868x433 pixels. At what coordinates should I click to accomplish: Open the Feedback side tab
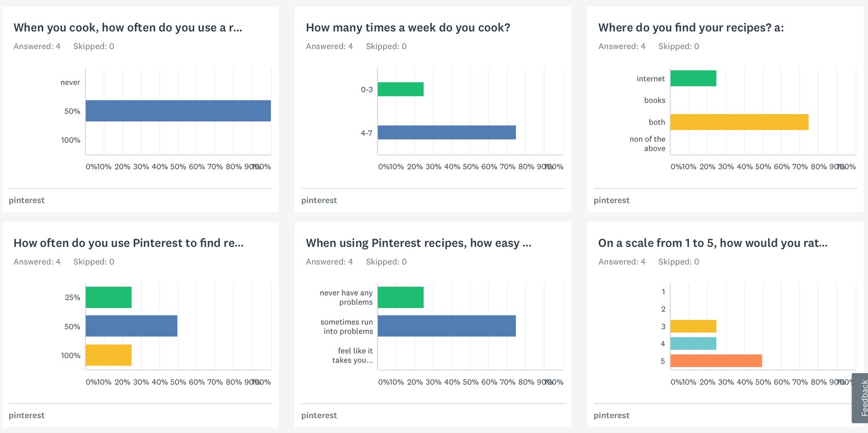pyautogui.click(x=860, y=398)
